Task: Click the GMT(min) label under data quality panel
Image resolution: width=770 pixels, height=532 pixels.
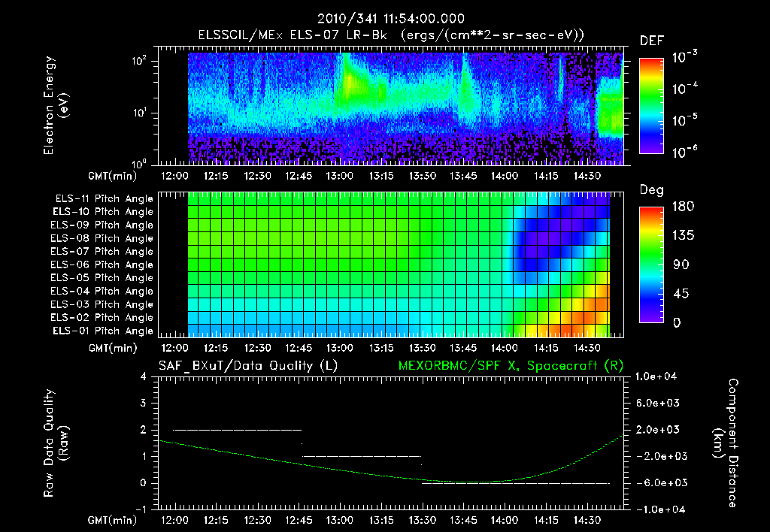Action: click(113, 520)
